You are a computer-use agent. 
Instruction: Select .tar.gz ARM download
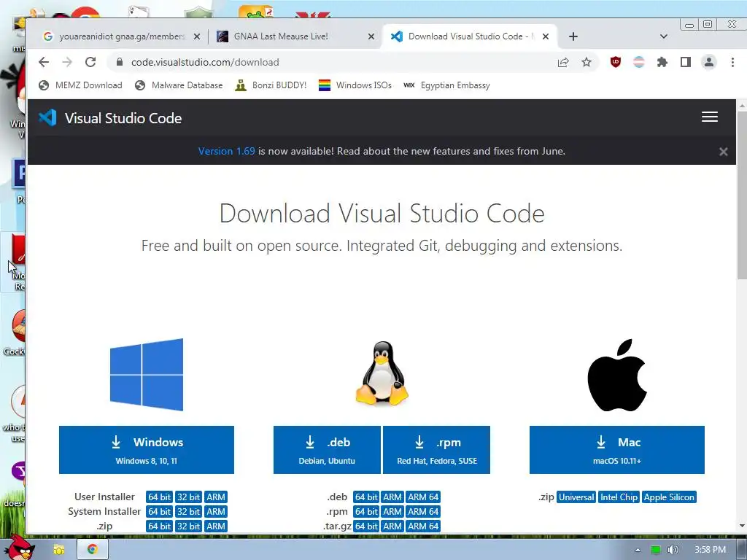[392, 526]
